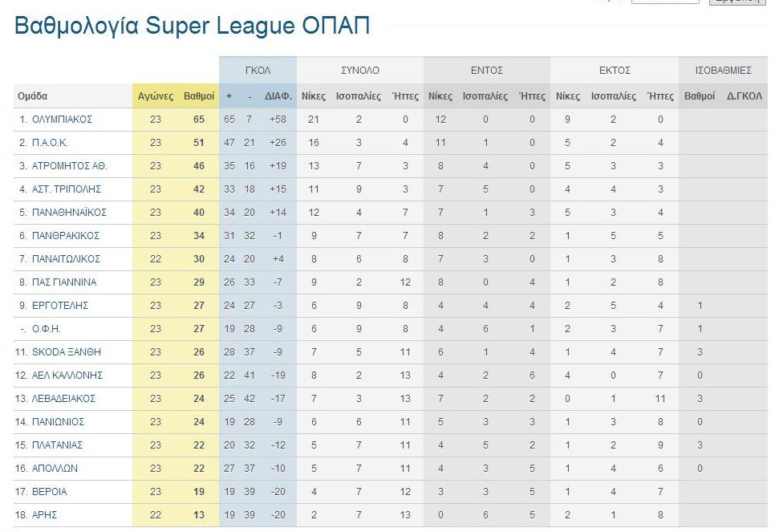This screenshot has height=532, width=771.
Task: Sort by the Βαθμοί points column header
Action: [199, 96]
